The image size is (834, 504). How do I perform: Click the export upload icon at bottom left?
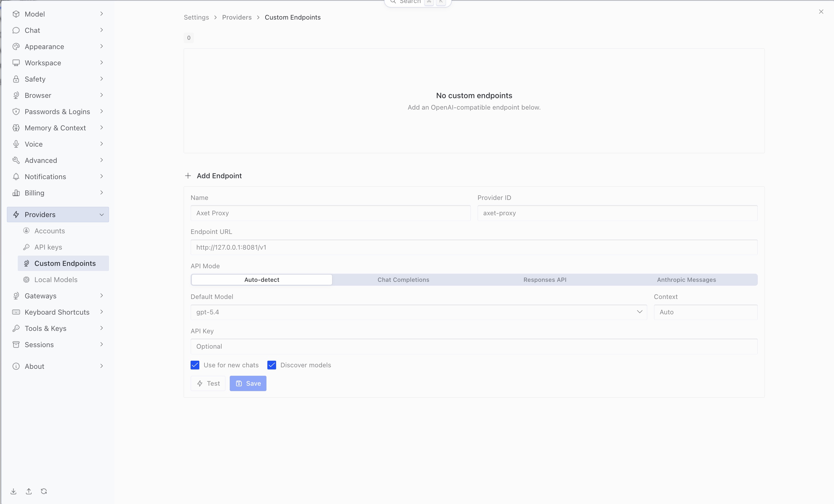(29, 491)
